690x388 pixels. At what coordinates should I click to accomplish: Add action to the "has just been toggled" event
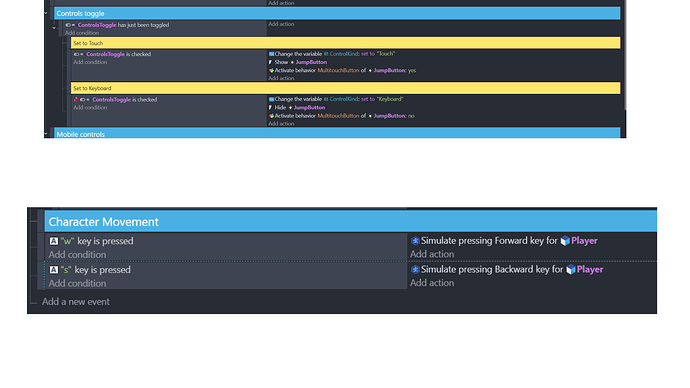click(x=281, y=24)
